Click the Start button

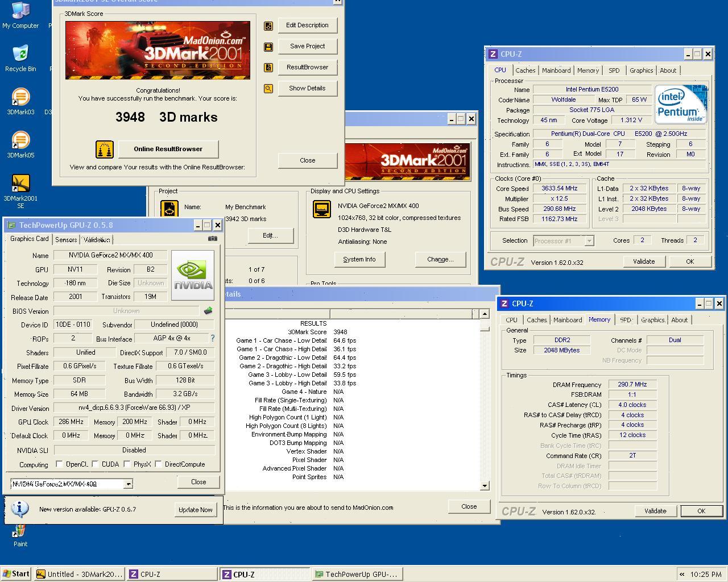16,574
